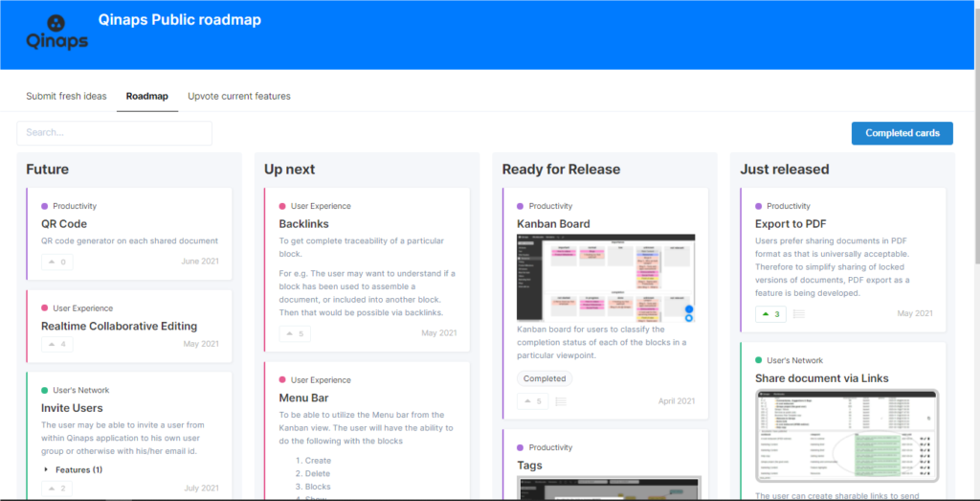Focus the Search input field
This screenshot has height=501, width=980.
coord(115,133)
